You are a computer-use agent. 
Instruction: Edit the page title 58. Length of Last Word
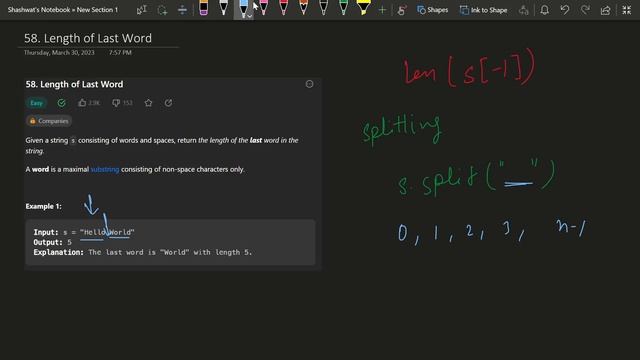(x=88, y=38)
